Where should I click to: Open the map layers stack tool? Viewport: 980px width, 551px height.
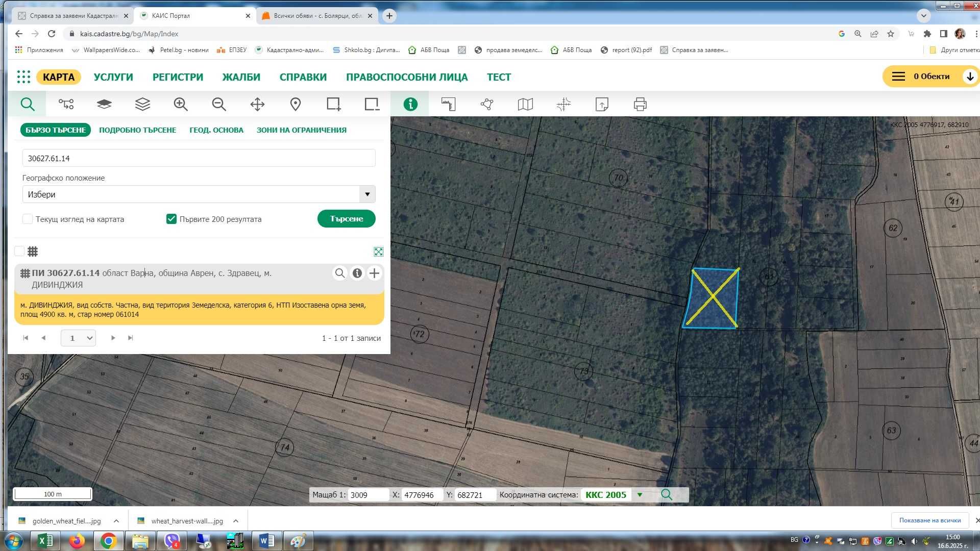(142, 105)
